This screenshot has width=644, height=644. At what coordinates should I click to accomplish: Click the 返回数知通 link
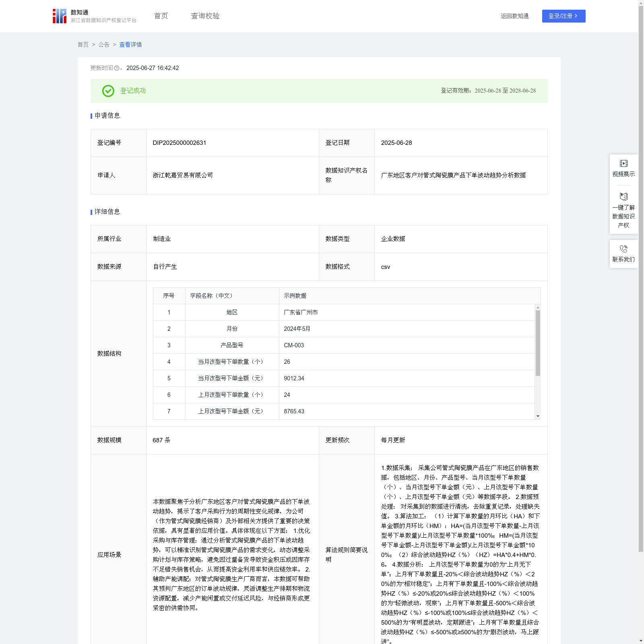click(514, 16)
